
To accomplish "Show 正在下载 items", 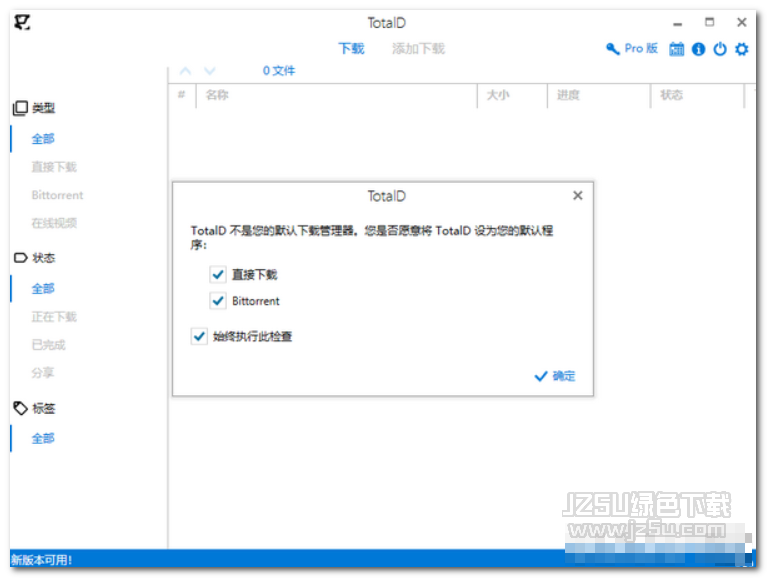I will pos(54,317).
